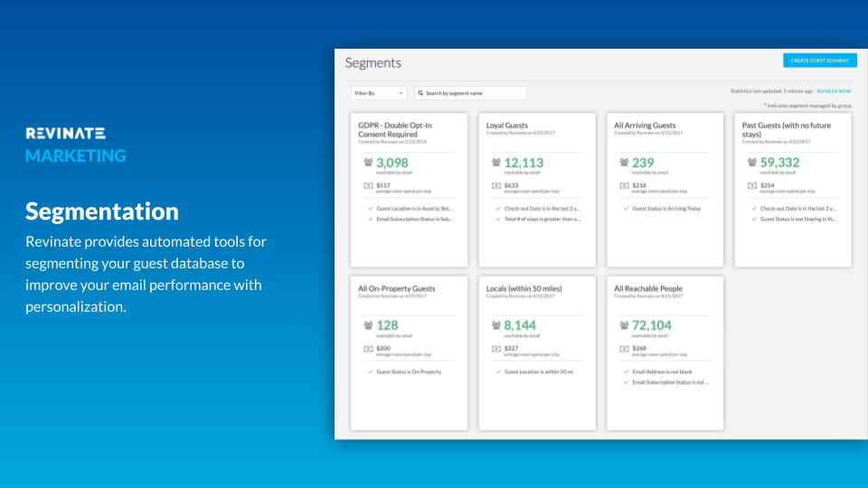
Task: Click checkmark beside Guest Status is Arriving Today
Action: pyautogui.click(x=626, y=209)
